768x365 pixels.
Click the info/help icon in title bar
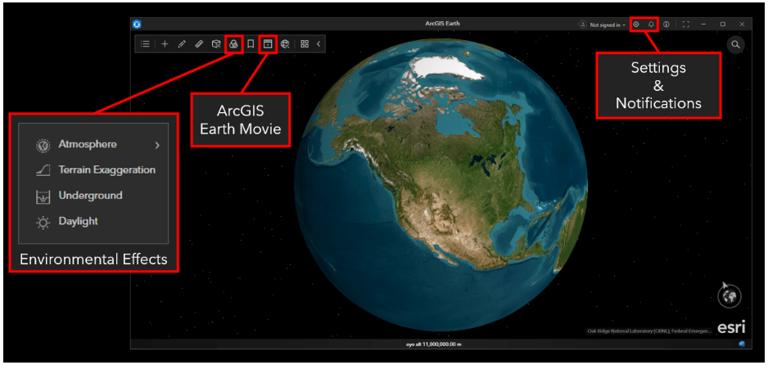(x=667, y=24)
